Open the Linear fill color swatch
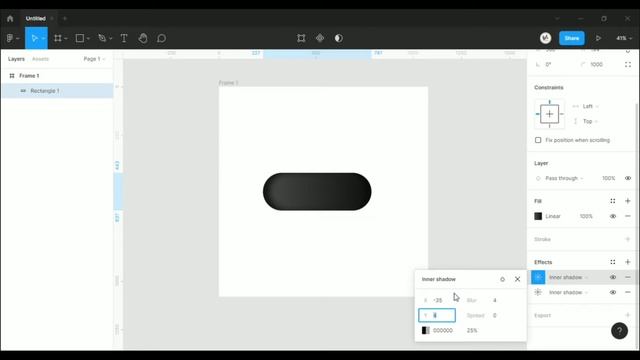The height and width of the screenshot is (360, 640). pyautogui.click(x=538, y=216)
